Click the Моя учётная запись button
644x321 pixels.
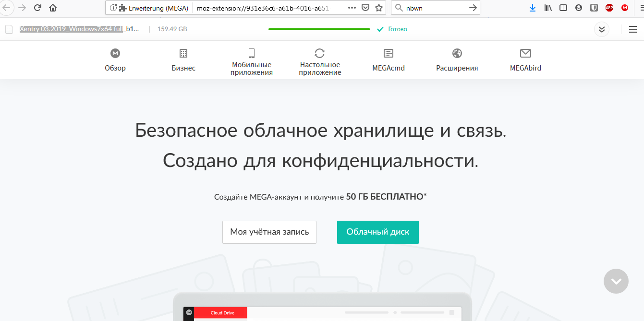(269, 232)
